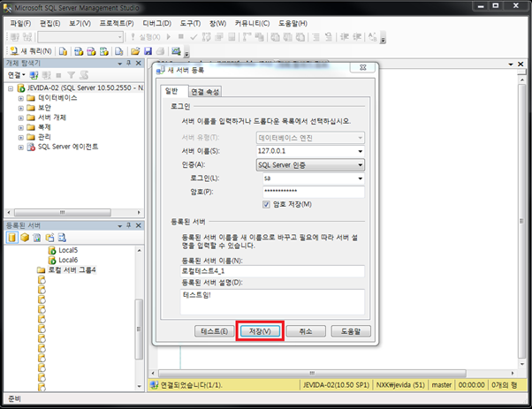Screen dimensions: 532x409
Task: Click the Cancel (취소) button
Action: pyautogui.click(x=306, y=331)
